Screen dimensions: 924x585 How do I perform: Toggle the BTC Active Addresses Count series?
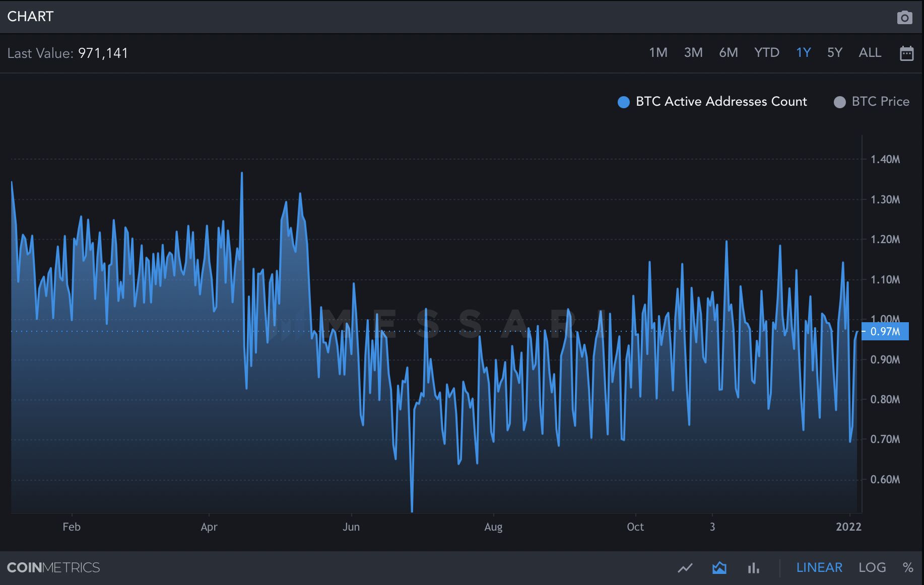pyautogui.click(x=721, y=102)
